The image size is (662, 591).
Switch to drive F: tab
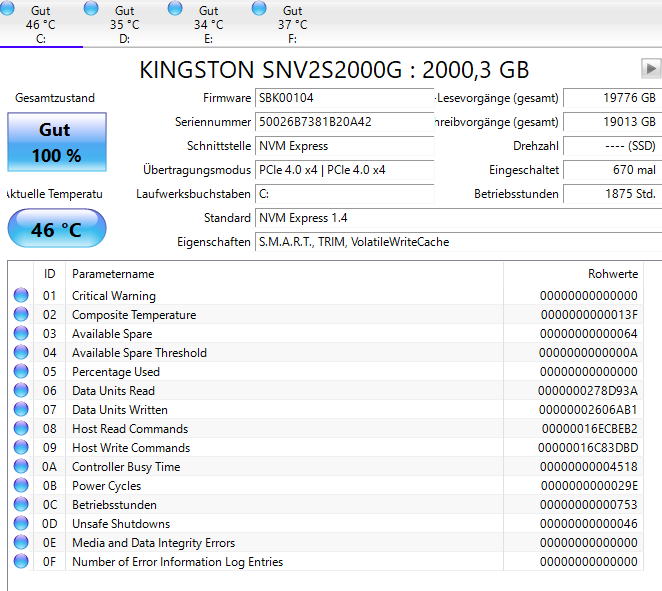(x=293, y=24)
